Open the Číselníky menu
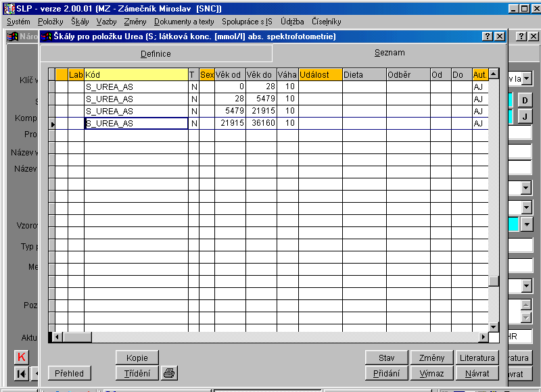This screenshot has height=392, width=541. point(326,22)
